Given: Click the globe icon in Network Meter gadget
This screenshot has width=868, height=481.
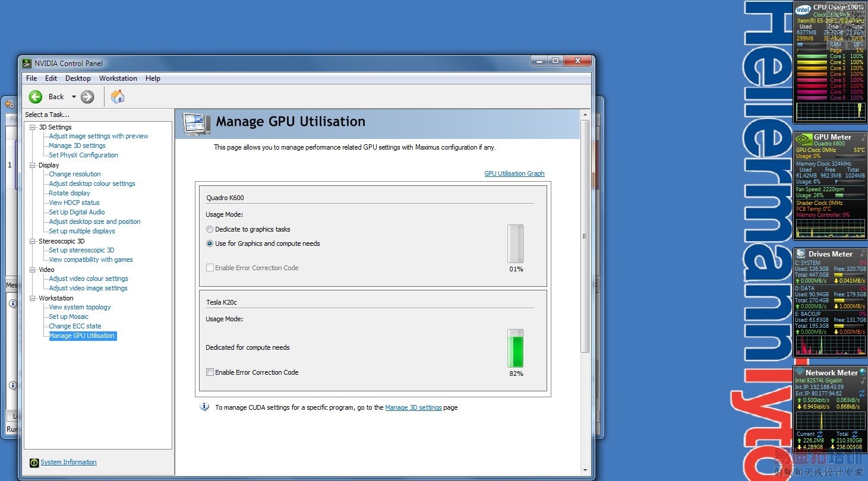Looking at the screenshot, I should 863,372.
